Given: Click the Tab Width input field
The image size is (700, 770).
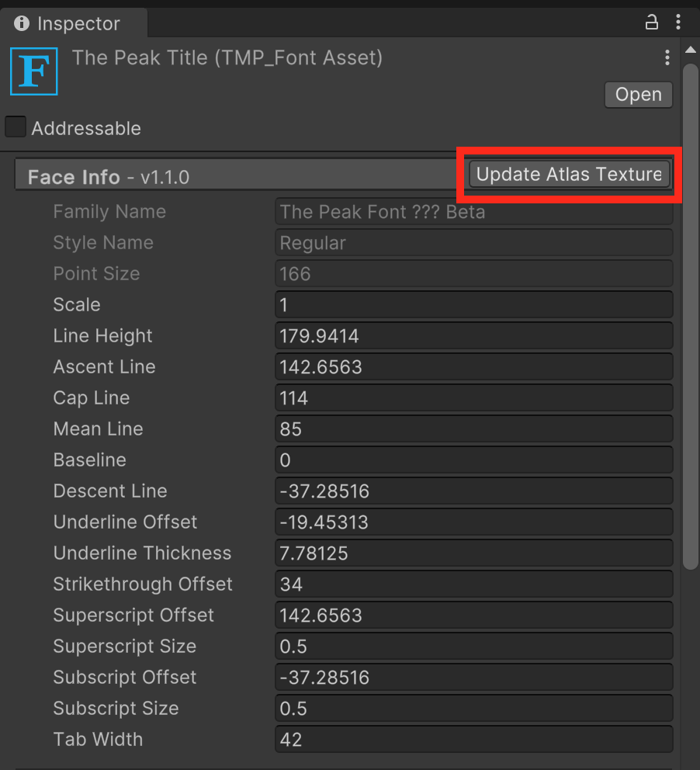Looking at the screenshot, I should (473, 739).
